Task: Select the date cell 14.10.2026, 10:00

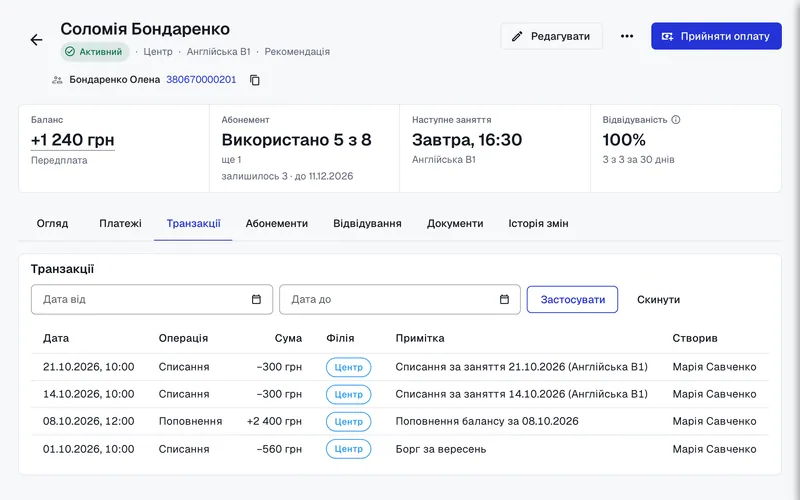Action: click(88, 394)
